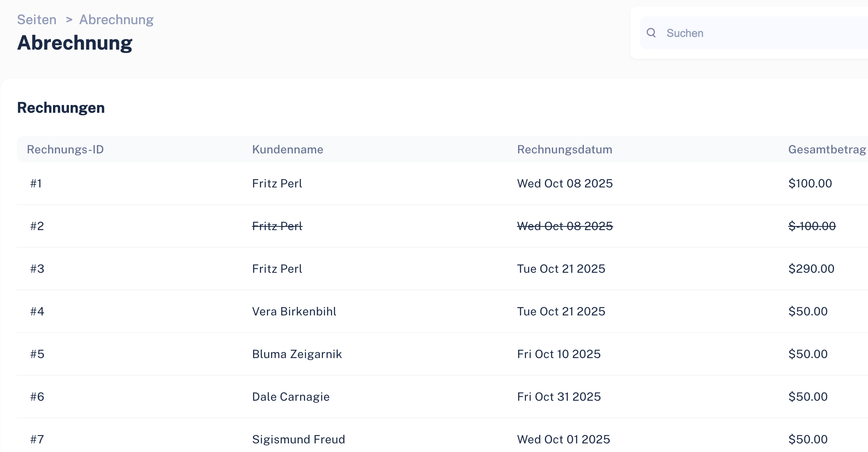Sort by Rechnungs-ID column header
Image resolution: width=868 pixels, height=452 pixels.
(65, 149)
